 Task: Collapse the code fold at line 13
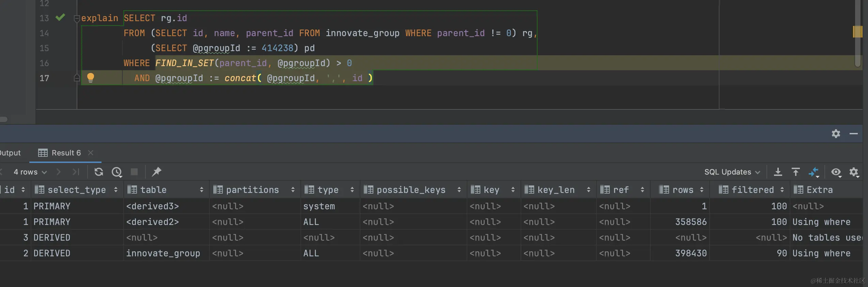click(77, 18)
